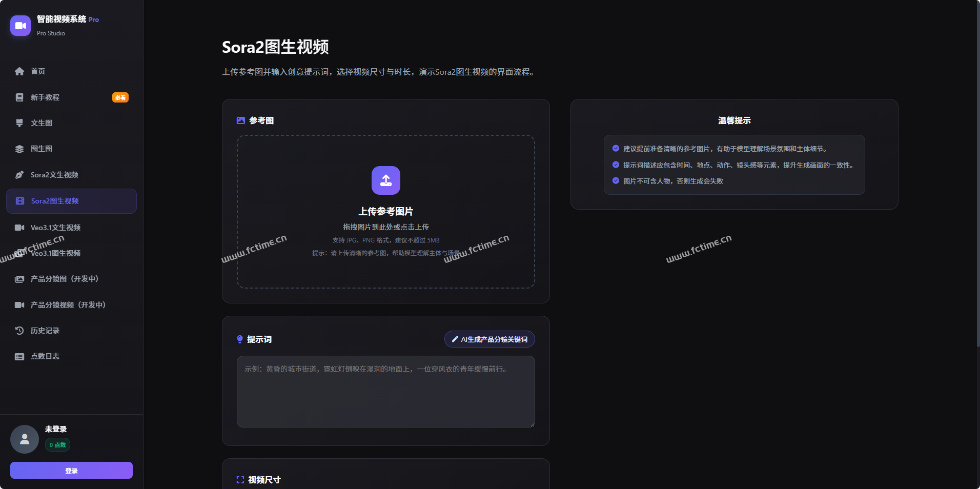Click the 图生图 layers icon
The width and height of the screenshot is (980, 489).
pos(19,149)
